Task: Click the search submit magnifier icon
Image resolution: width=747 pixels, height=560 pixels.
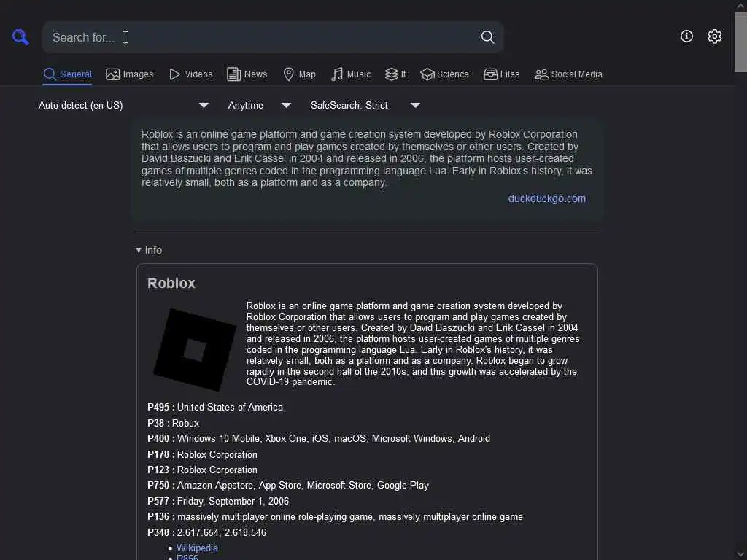Action: tap(487, 37)
